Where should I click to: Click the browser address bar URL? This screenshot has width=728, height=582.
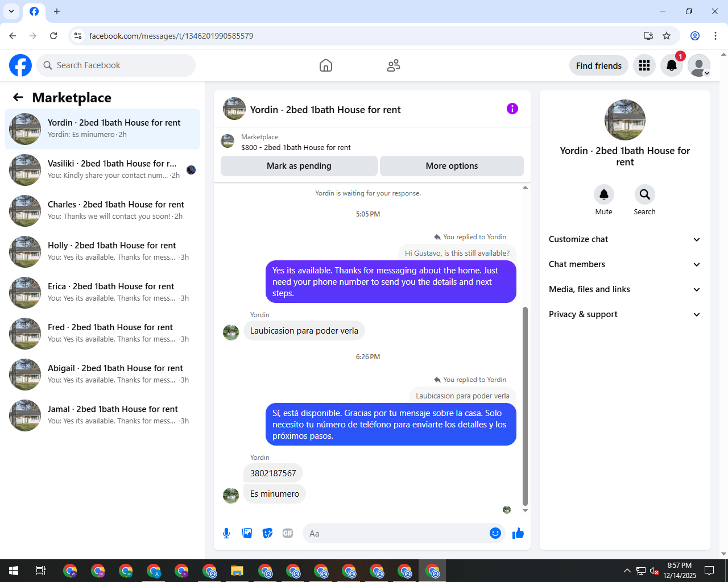pos(171,36)
